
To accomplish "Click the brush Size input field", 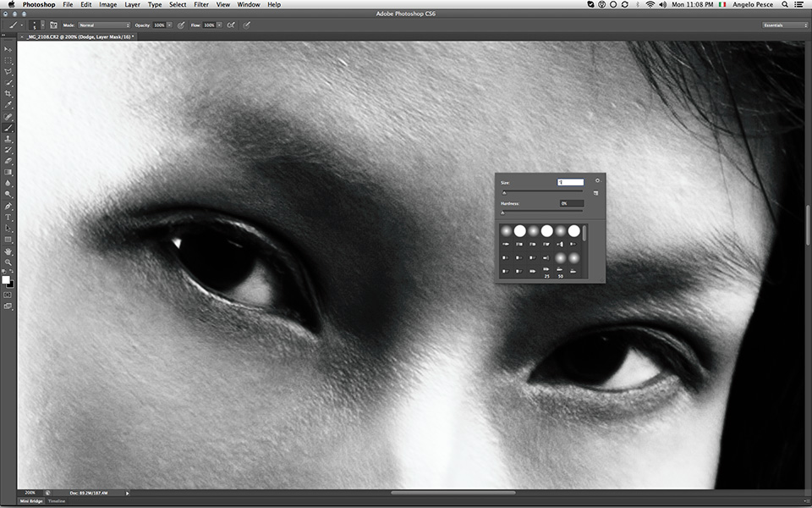I will coord(571,182).
